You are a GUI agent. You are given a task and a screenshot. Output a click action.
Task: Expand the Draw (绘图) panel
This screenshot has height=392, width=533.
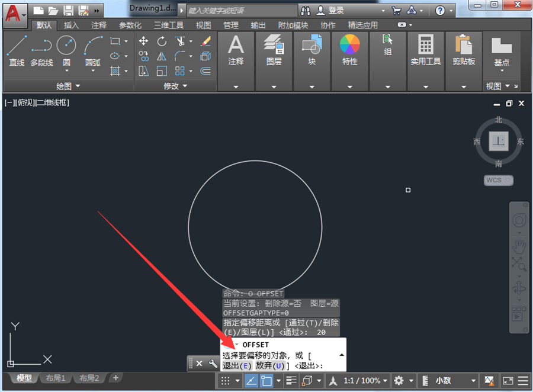click(68, 86)
